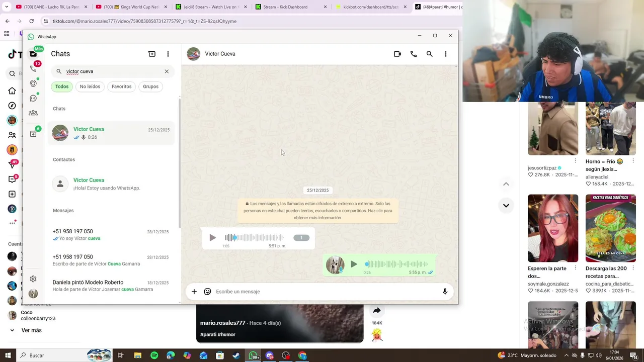Search within the Victor Cueva conversation
The image size is (644, 362).
pyautogui.click(x=430, y=54)
